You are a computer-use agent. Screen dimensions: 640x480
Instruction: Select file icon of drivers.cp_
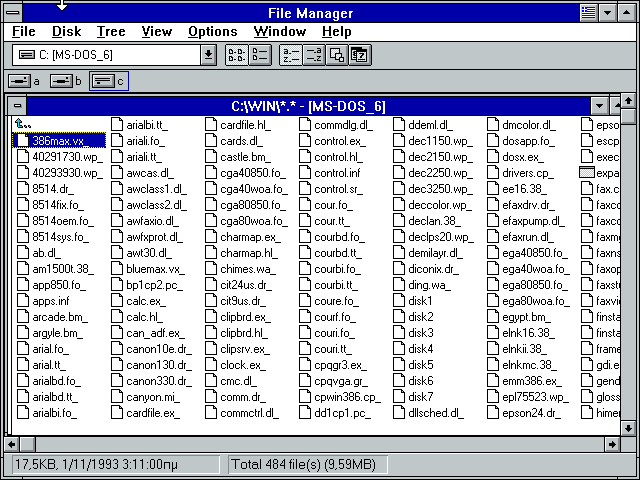[x=493, y=173]
